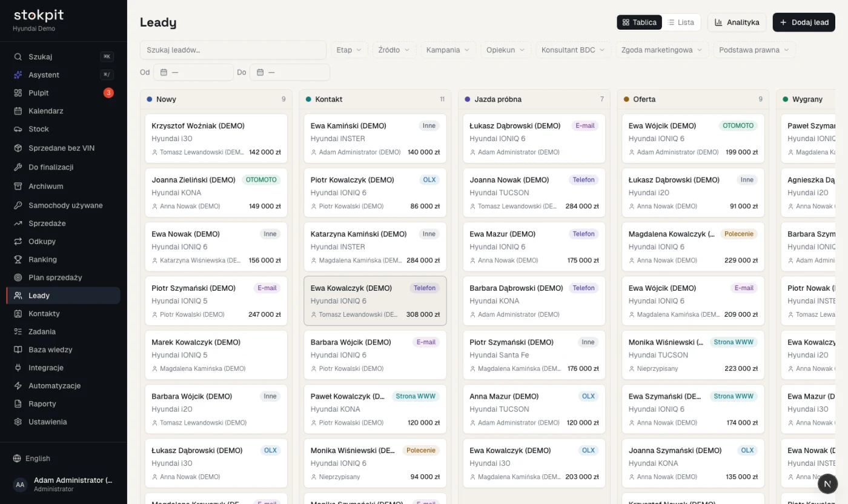Open the Konsultant BDC dropdown
This screenshot has height=504, width=848.
[x=573, y=50]
